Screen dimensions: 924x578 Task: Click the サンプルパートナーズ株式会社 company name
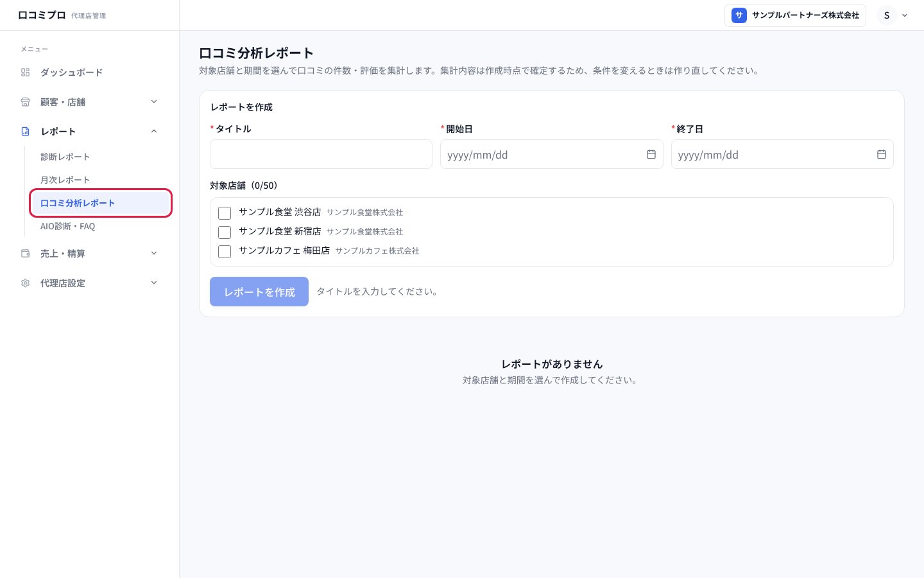(805, 15)
